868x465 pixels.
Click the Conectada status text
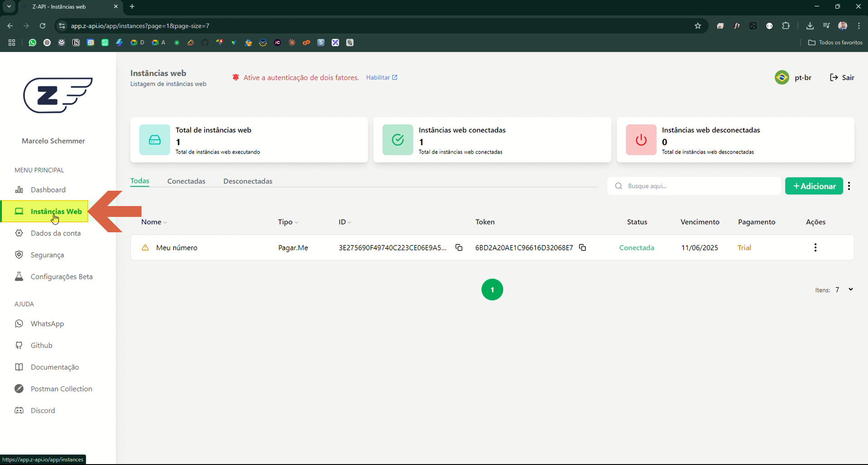637,248
